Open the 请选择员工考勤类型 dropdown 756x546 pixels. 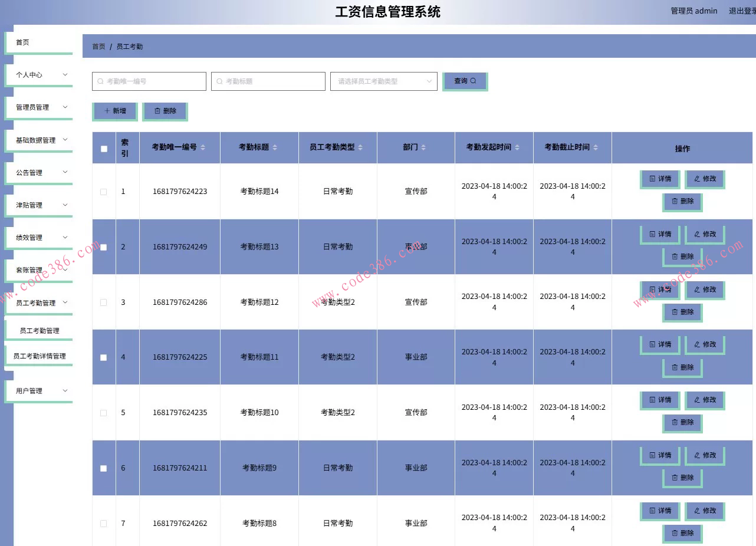tap(384, 81)
